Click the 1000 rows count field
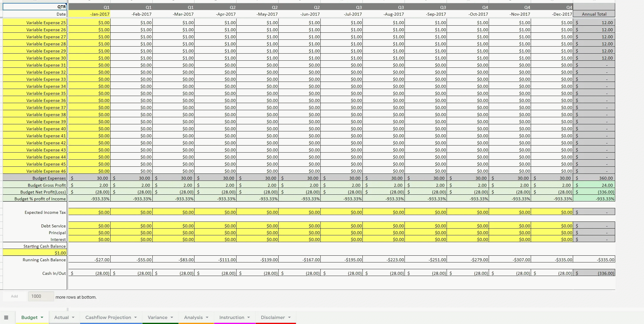The width and height of the screenshot is (644, 324). coord(41,296)
